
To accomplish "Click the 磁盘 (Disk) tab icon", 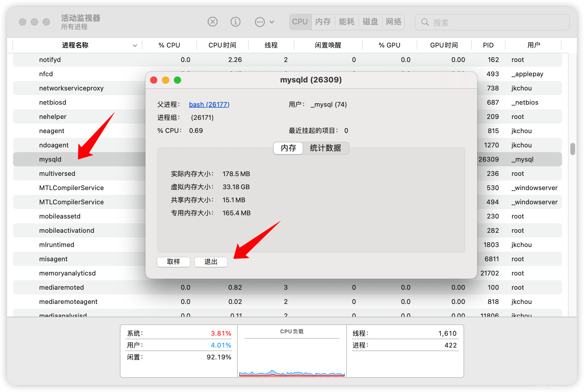I will [x=369, y=22].
